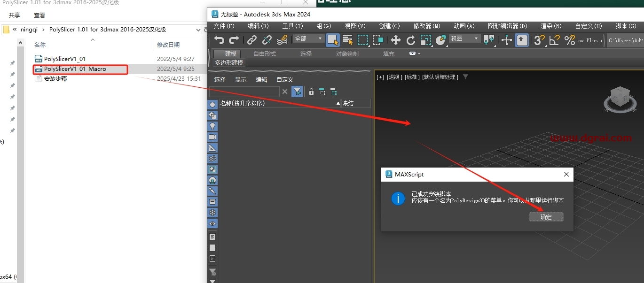The width and height of the screenshot is (644, 283).
Task: Open the 动画(A) menu
Action: coord(464,26)
